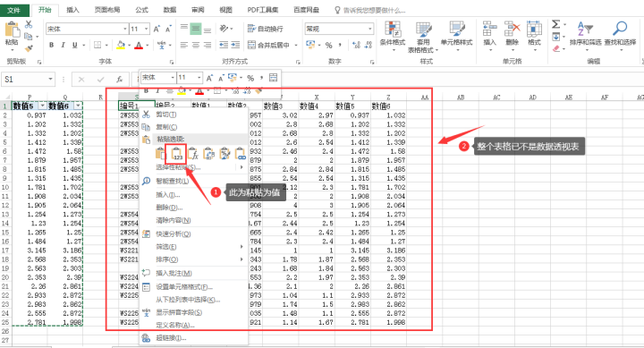This screenshot has width=644, height=348.
Task: Open Cell Styles (单元格样式)
Action: click(457, 35)
